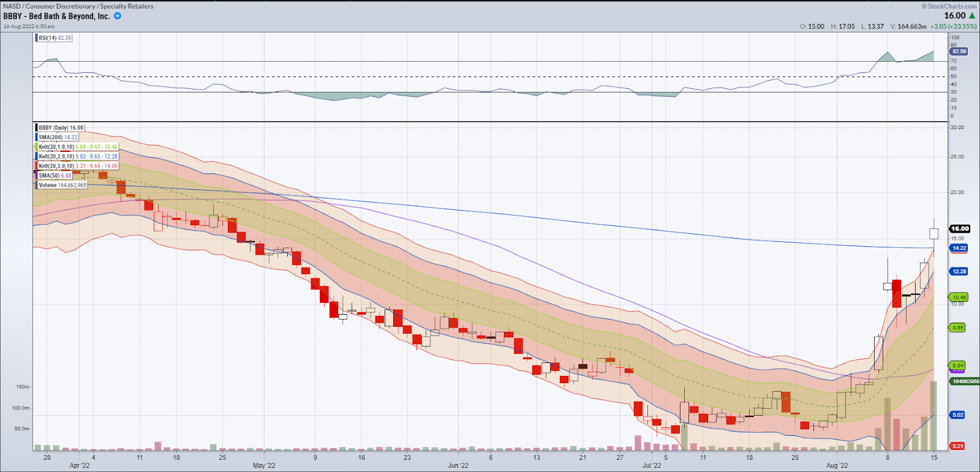Click the 25.00 price axis label
The height and width of the screenshot is (472, 980).
[957, 157]
